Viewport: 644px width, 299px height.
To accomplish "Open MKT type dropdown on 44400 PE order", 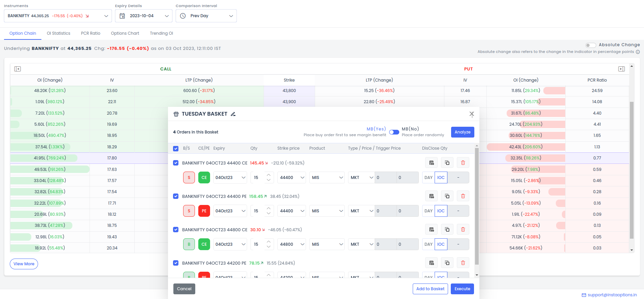I will click(x=361, y=211).
